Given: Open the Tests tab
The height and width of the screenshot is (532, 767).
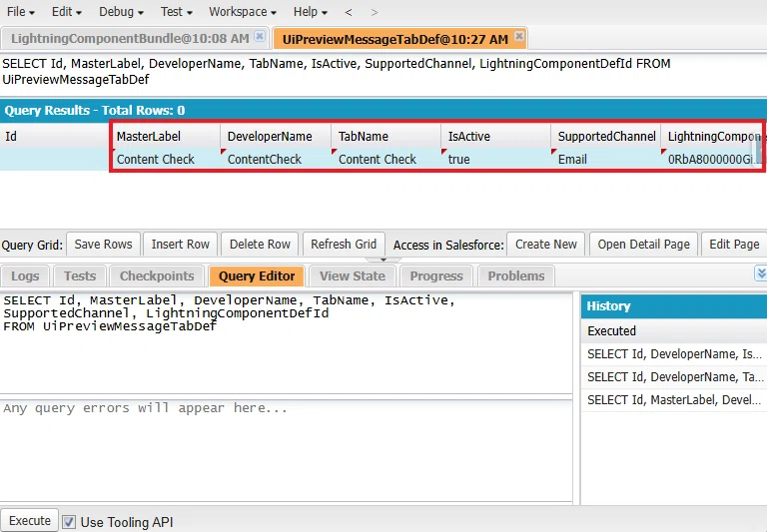Looking at the screenshot, I should point(80,276).
